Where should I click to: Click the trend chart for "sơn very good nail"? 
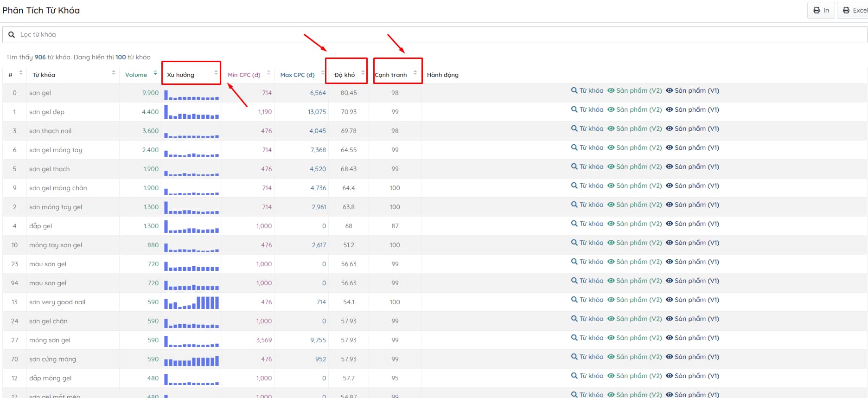[191, 303]
